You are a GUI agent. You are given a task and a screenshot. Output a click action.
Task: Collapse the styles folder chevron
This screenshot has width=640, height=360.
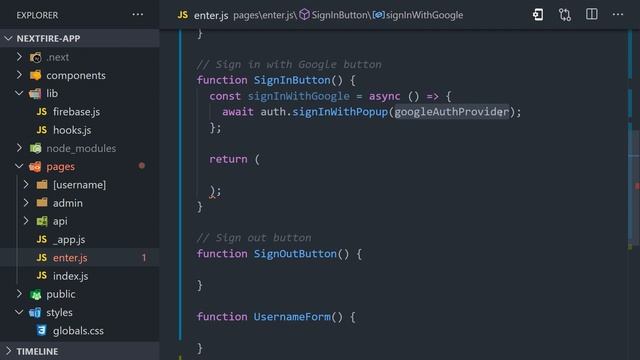(19, 312)
